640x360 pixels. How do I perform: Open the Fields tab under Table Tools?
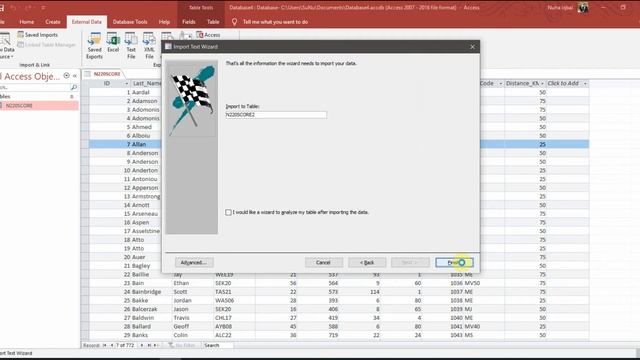[x=189, y=22]
